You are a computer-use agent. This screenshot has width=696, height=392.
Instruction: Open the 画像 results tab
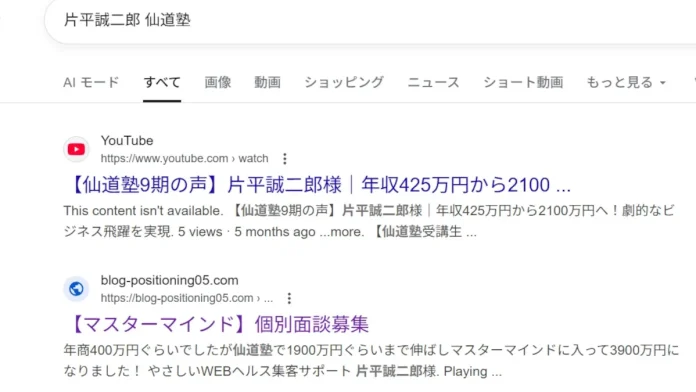218,82
